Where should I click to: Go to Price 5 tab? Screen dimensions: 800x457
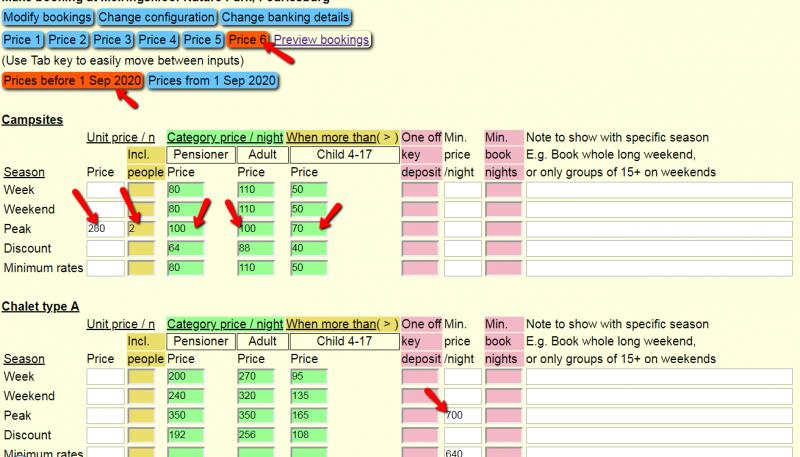203,40
